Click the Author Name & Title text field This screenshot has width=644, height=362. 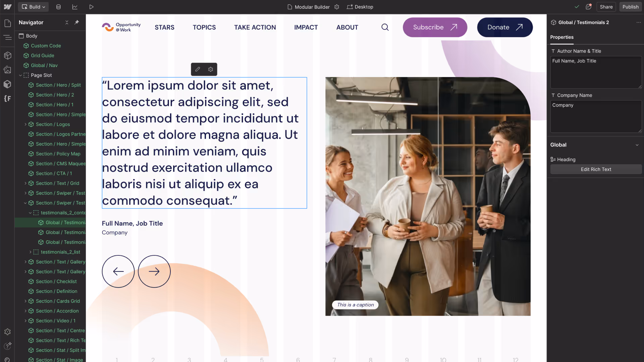click(596, 72)
